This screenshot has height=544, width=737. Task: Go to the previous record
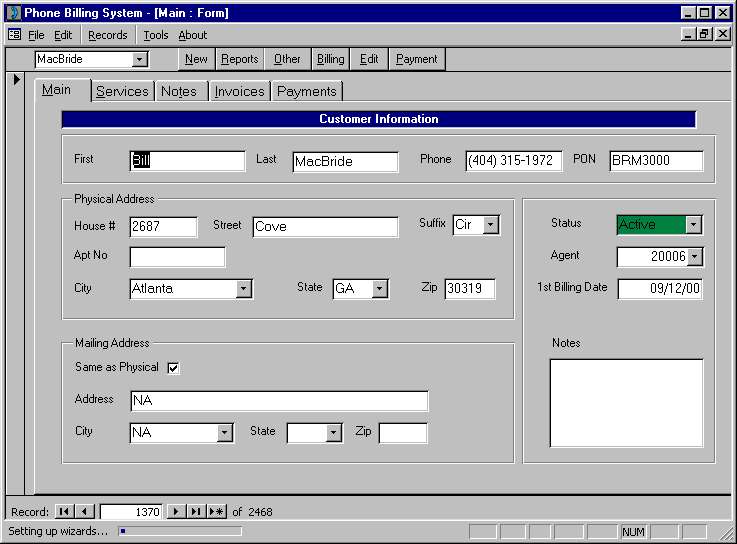click(84, 512)
